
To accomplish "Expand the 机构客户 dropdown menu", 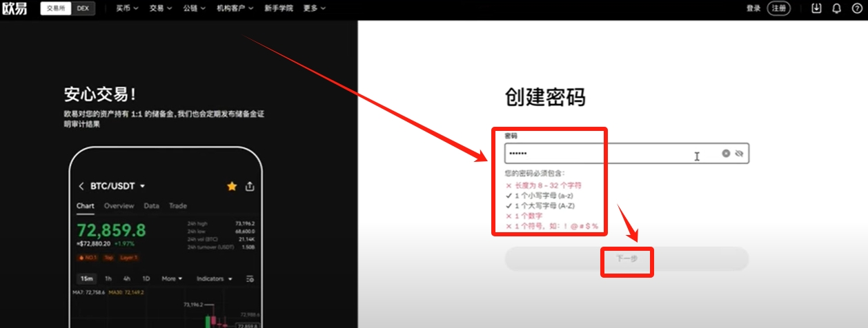I will pos(235,8).
